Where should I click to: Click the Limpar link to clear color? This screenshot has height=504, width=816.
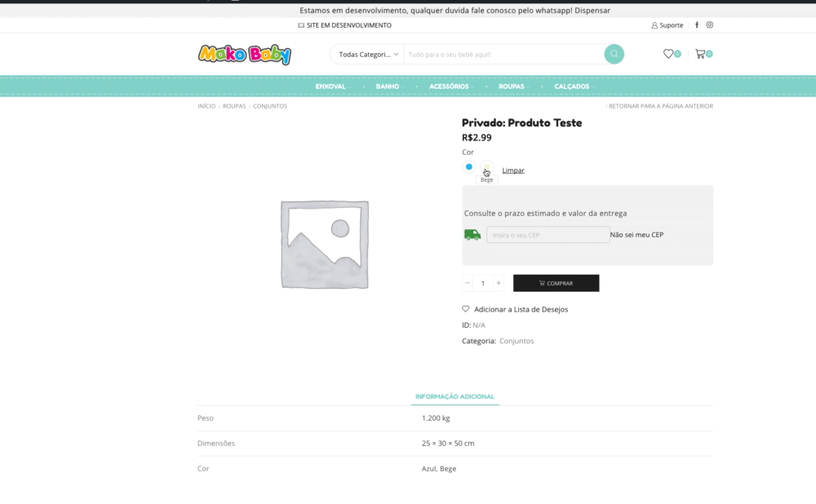[x=513, y=170]
